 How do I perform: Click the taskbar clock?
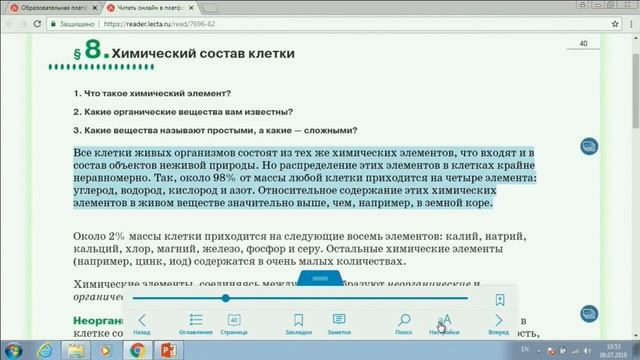pyautogui.click(x=613, y=351)
